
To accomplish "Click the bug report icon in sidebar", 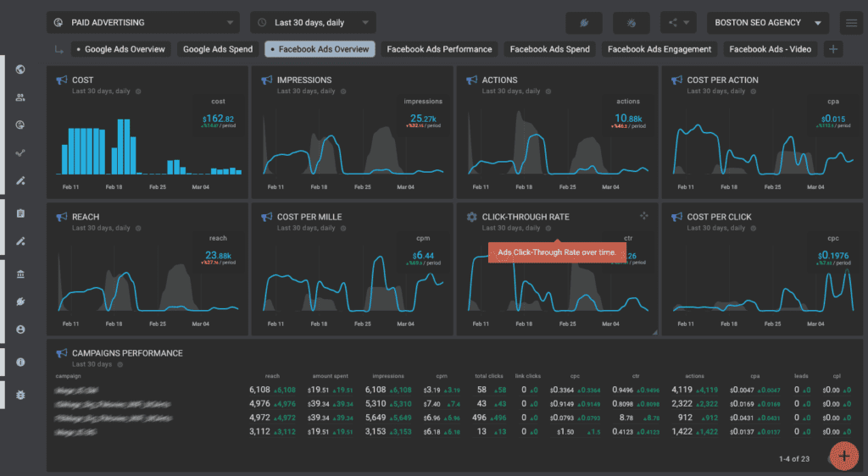I will tap(20, 395).
